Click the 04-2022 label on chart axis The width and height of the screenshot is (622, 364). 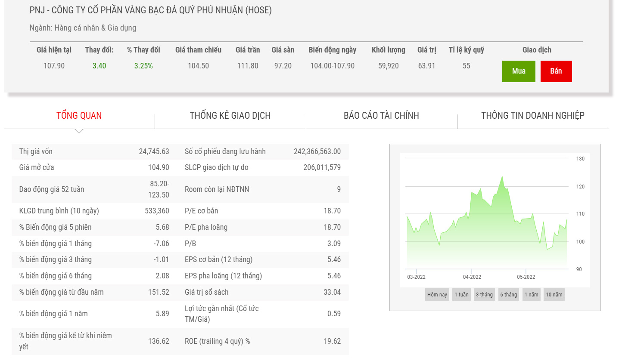click(x=472, y=277)
